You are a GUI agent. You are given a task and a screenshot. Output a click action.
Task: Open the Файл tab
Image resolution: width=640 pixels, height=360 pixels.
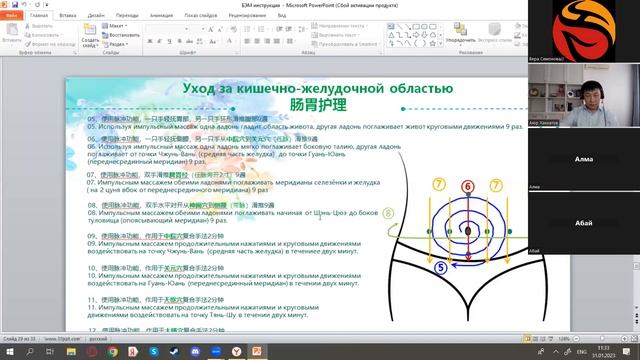[11, 15]
